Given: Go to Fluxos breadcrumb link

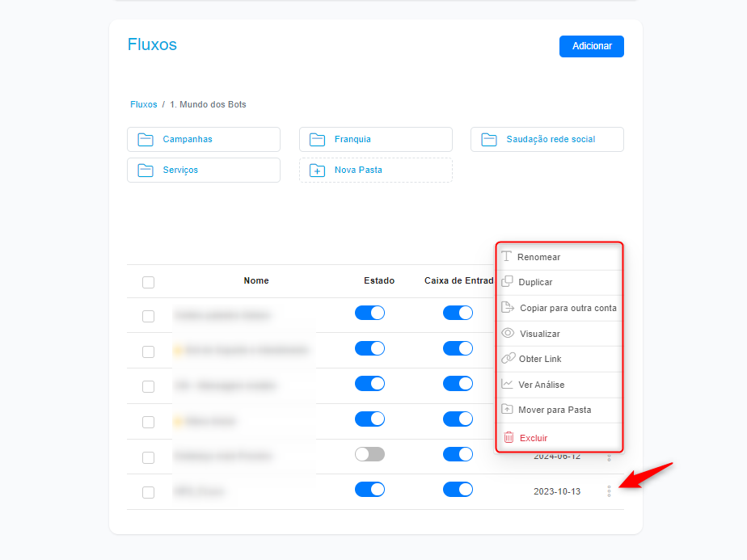Looking at the screenshot, I should pyautogui.click(x=143, y=104).
